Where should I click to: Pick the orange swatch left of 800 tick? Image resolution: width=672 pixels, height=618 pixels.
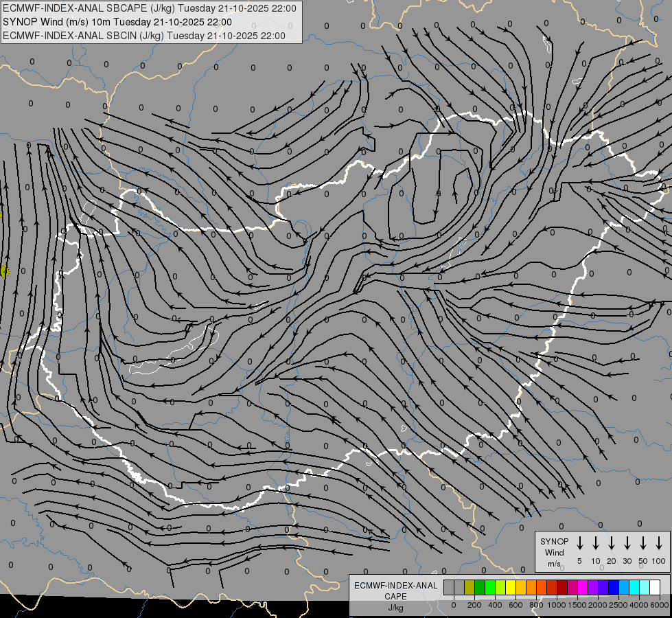tap(531, 587)
